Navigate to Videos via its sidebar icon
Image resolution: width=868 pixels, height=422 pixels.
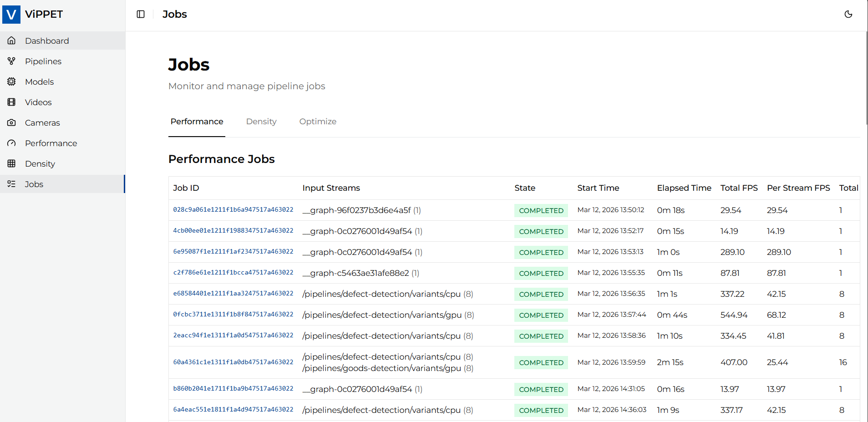tap(11, 102)
